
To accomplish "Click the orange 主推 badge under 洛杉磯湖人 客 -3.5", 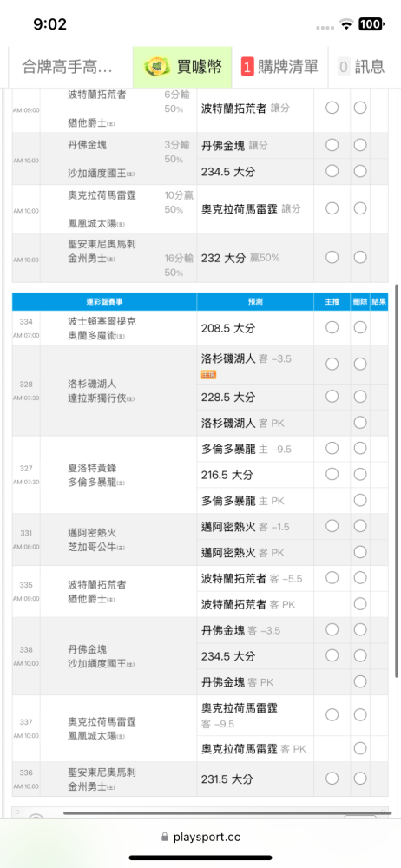I will (x=208, y=375).
